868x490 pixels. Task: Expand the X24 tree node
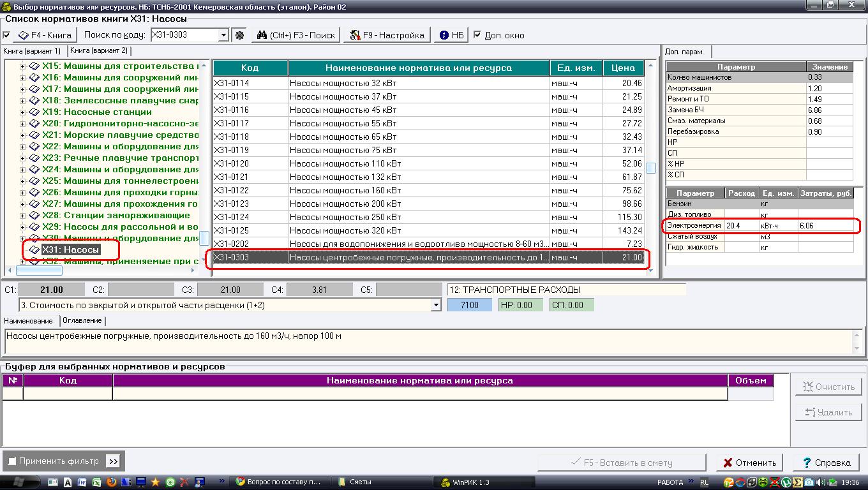(x=23, y=170)
